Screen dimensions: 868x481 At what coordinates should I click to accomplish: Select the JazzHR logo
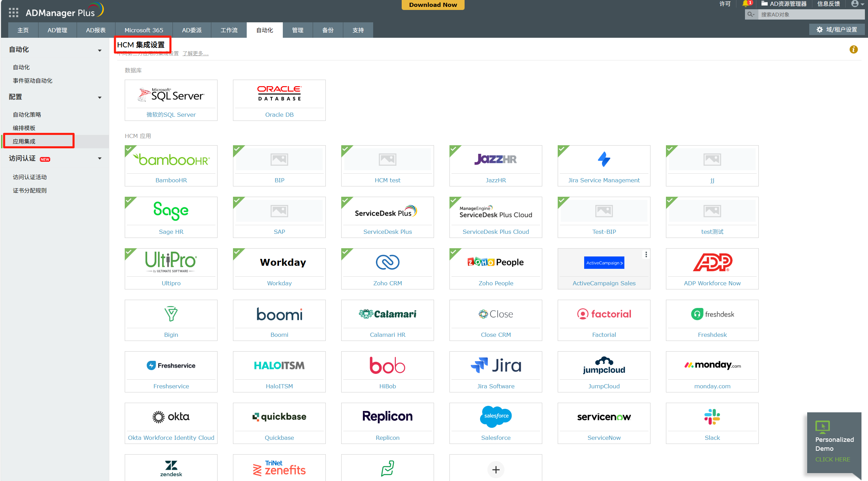point(496,159)
